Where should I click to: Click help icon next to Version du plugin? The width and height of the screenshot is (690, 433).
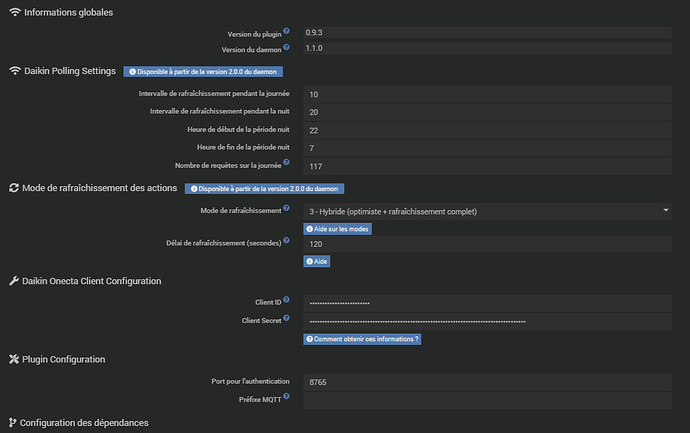(x=286, y=31)
